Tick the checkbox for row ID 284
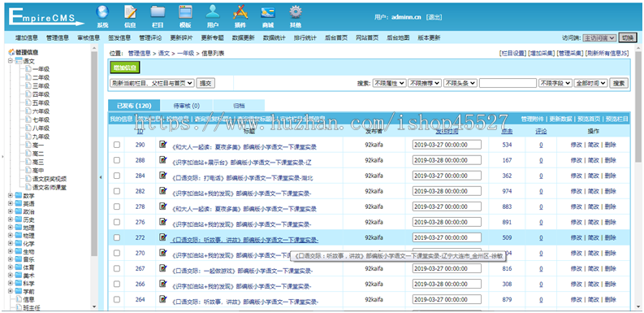 point(117,176)
